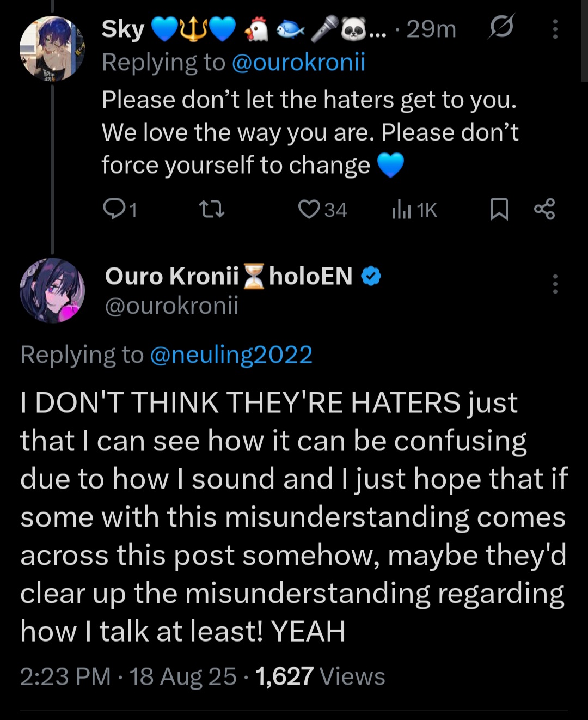This screenshot has height=720, width=588.
Task: Tap share icon on Sky's reply
Action: (544, 209)
